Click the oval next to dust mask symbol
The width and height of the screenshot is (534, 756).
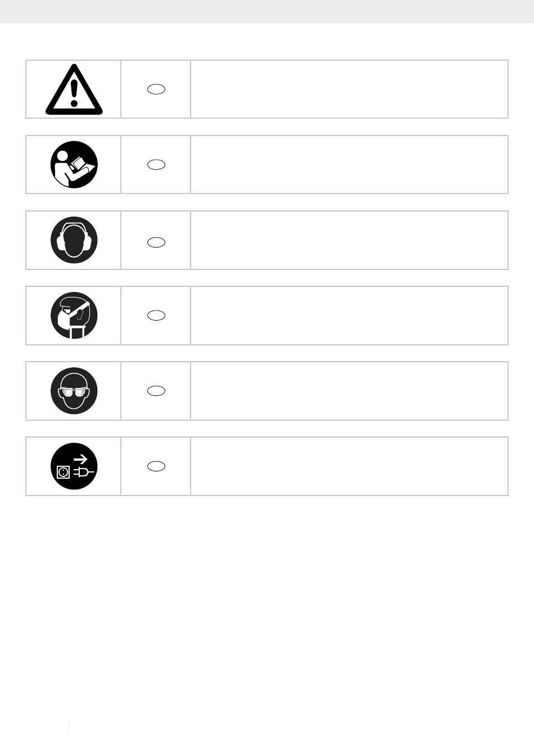pyautogui.click(x=156, y=316)
